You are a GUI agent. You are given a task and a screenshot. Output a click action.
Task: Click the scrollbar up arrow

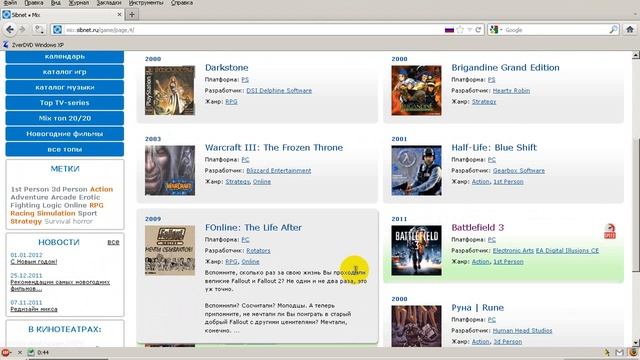tap(636, 55)
